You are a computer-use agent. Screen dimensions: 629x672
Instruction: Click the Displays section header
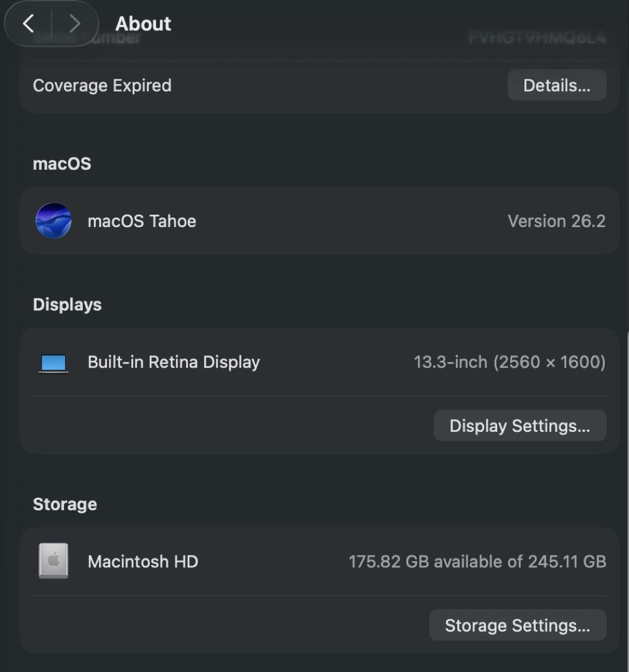coord(67,304)
